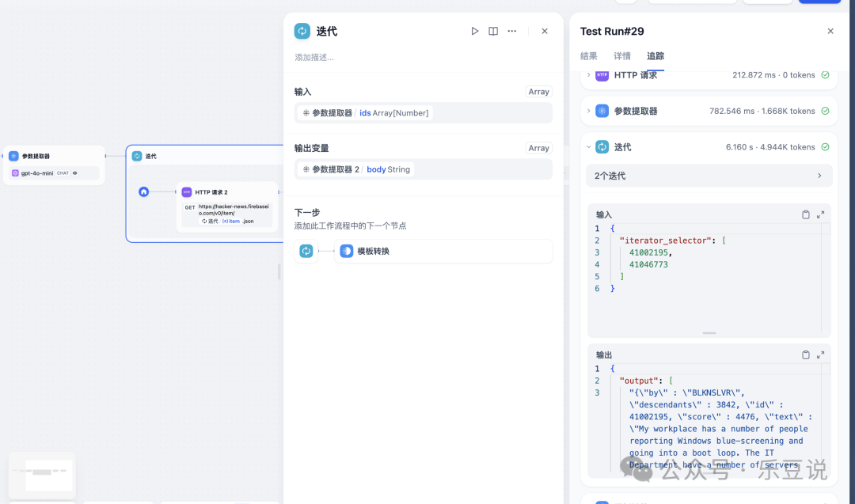855x504 pixels.
Task: Click the iteration icon in panel header
Action: pyautogui.click(x=302, y=31)
